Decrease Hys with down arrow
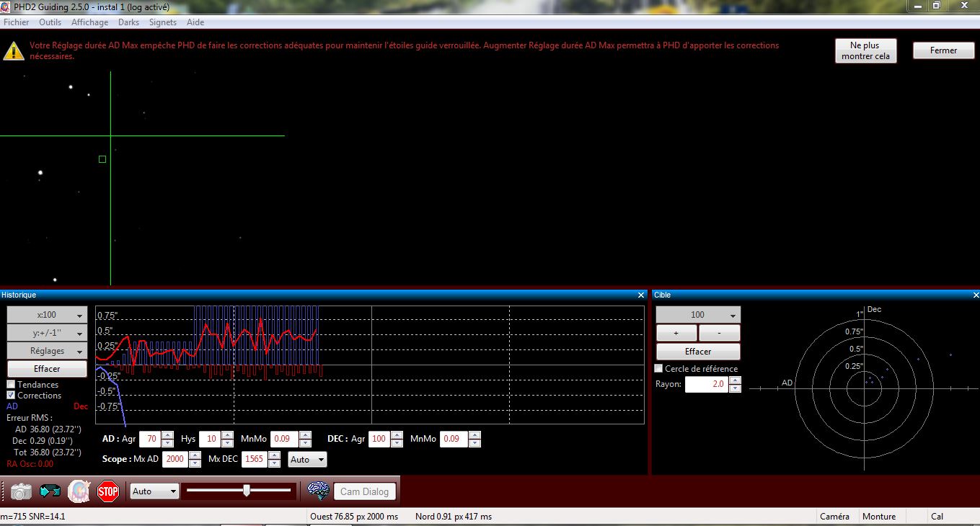This screenshot has width=980, height=526. (x=227, y=443)
